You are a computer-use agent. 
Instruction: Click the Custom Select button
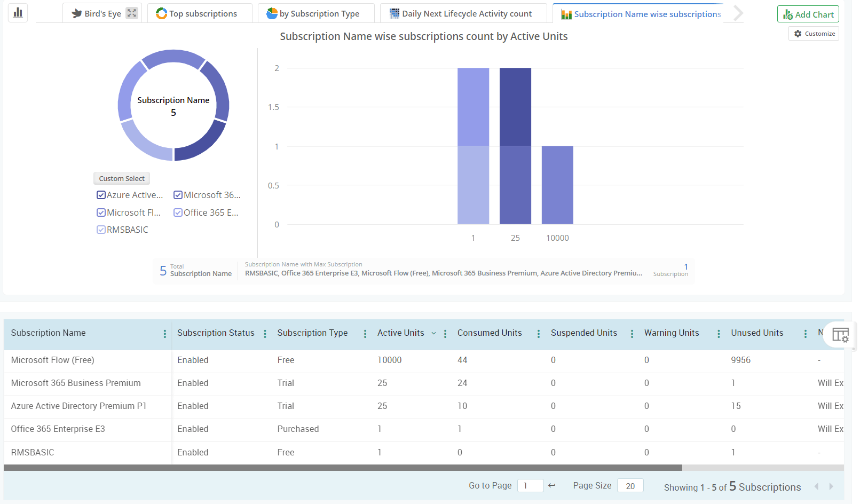click(x=121, y=178)
